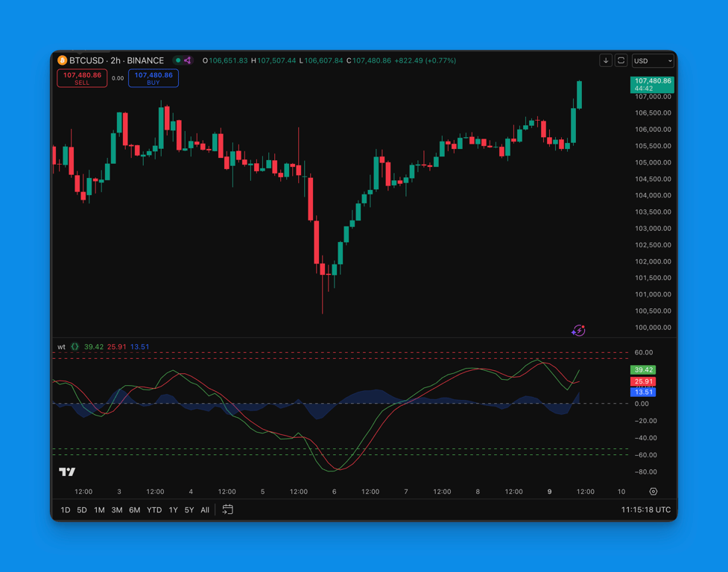Image resolution: width=728 pixels, height=572 pixels.
Task: Select the 3M time range
Action: (x=117, y=510)
